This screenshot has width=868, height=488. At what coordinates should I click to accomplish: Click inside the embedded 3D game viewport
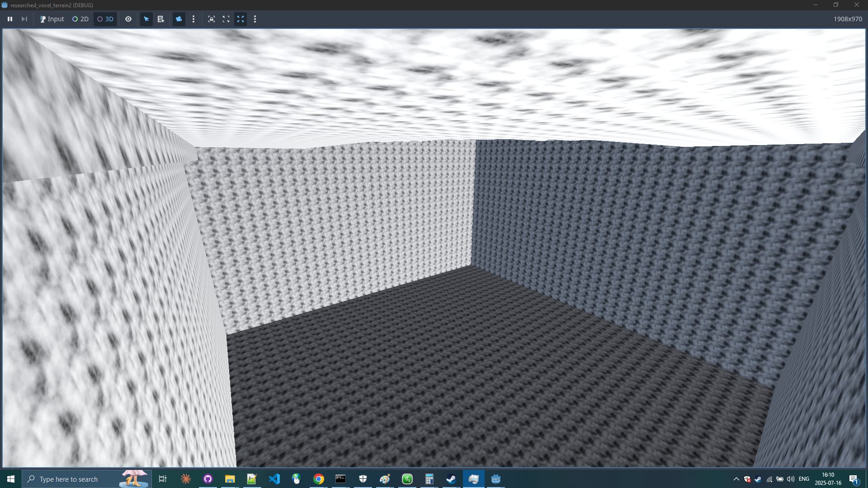pos(434,248)
